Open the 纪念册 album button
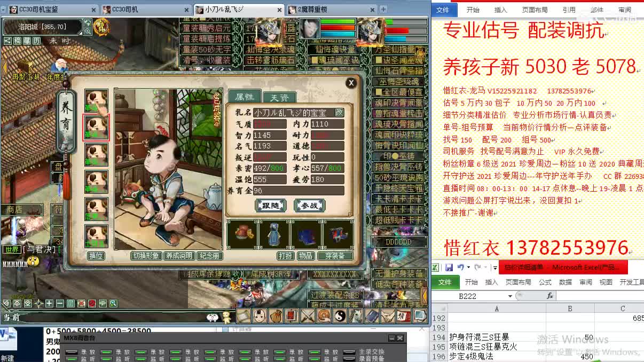Viewport: 644px width, 362px height. tap(209, 256)
